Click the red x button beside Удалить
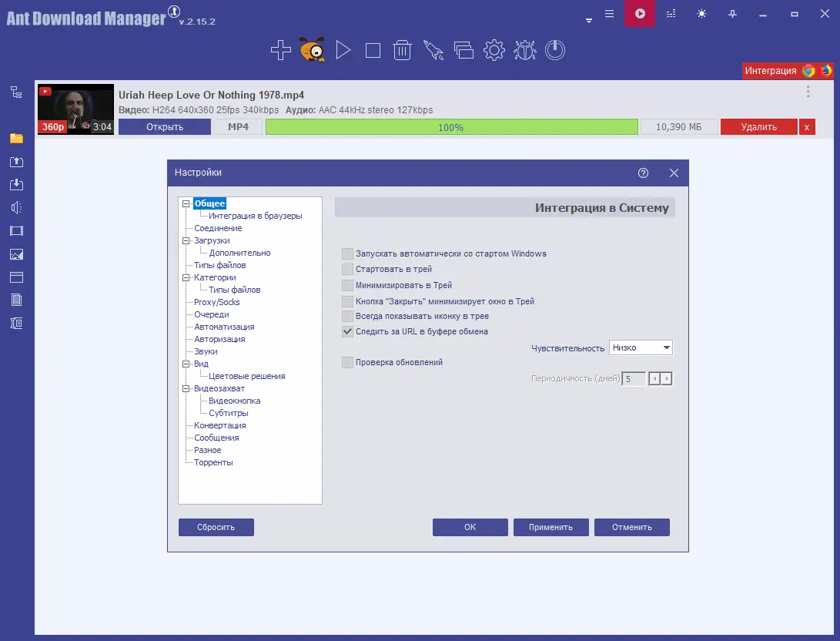840x641 pixels. point(807,127)
